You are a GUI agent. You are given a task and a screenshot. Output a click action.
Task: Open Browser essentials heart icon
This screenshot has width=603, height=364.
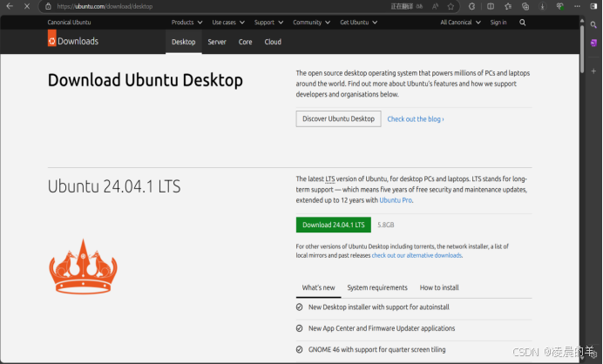(560, 6)
